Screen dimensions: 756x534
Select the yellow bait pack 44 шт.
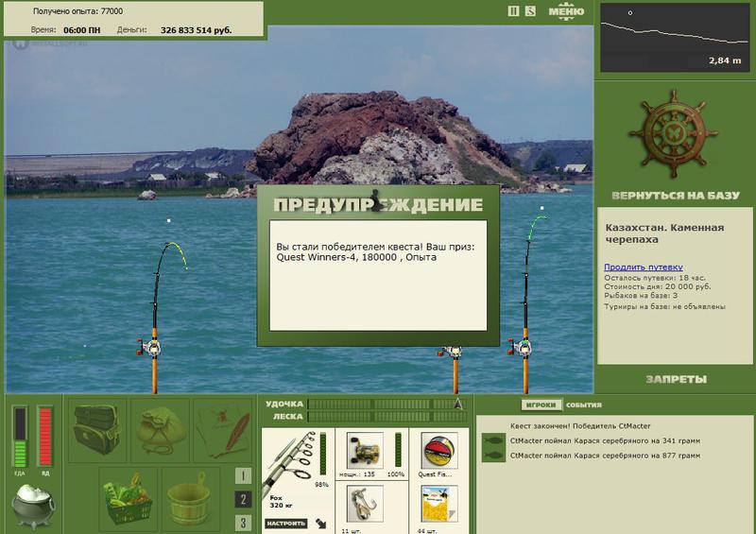point(439,504)
